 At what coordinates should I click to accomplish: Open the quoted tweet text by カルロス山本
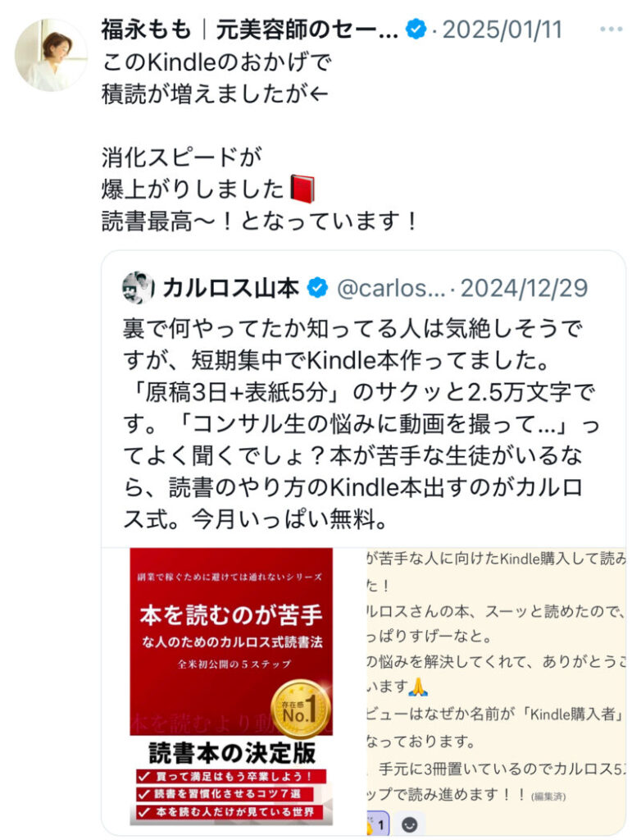click(x=360, y=423)
